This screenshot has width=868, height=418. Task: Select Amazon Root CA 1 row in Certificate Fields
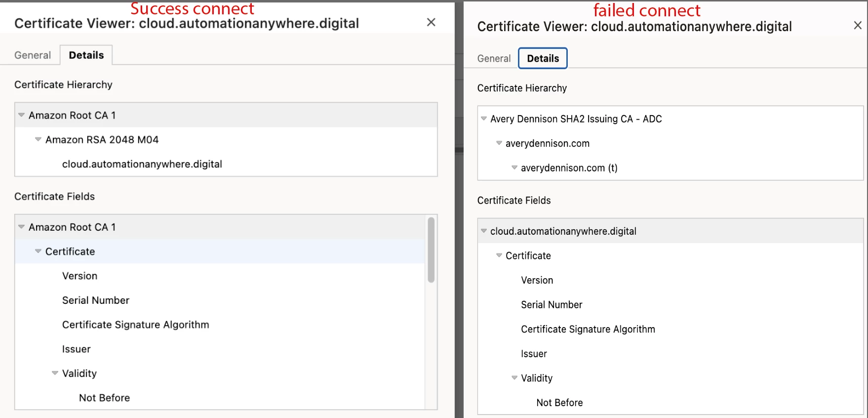pos(220,227)
